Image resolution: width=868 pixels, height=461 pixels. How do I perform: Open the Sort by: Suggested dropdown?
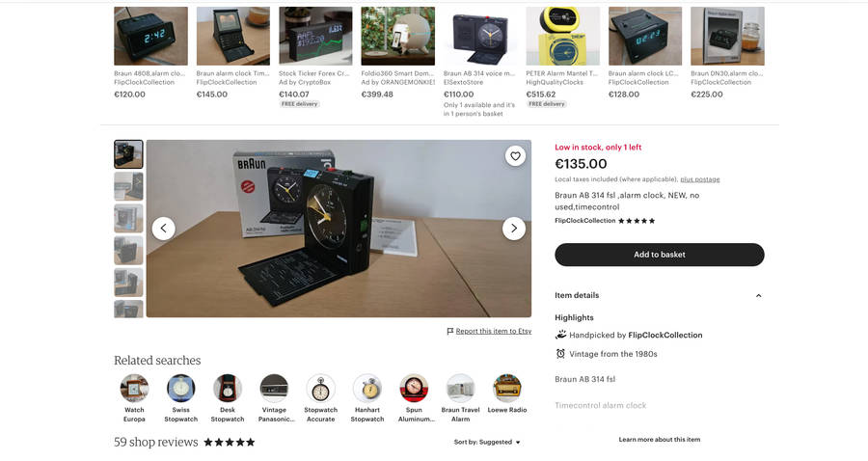(x=487, y=442)
